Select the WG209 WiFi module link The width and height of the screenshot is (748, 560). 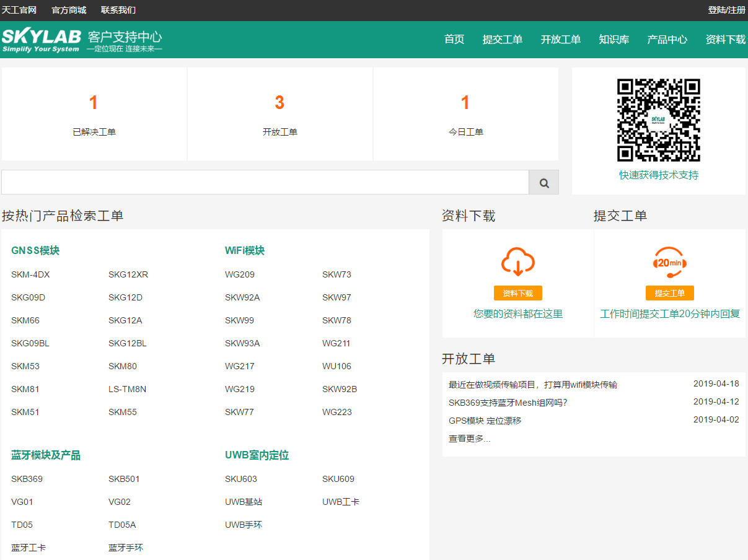click(239, 274)
